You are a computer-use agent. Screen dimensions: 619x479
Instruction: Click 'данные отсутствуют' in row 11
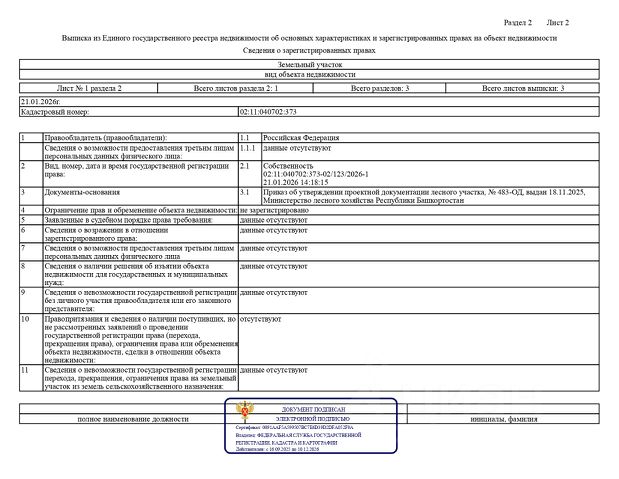273,370
